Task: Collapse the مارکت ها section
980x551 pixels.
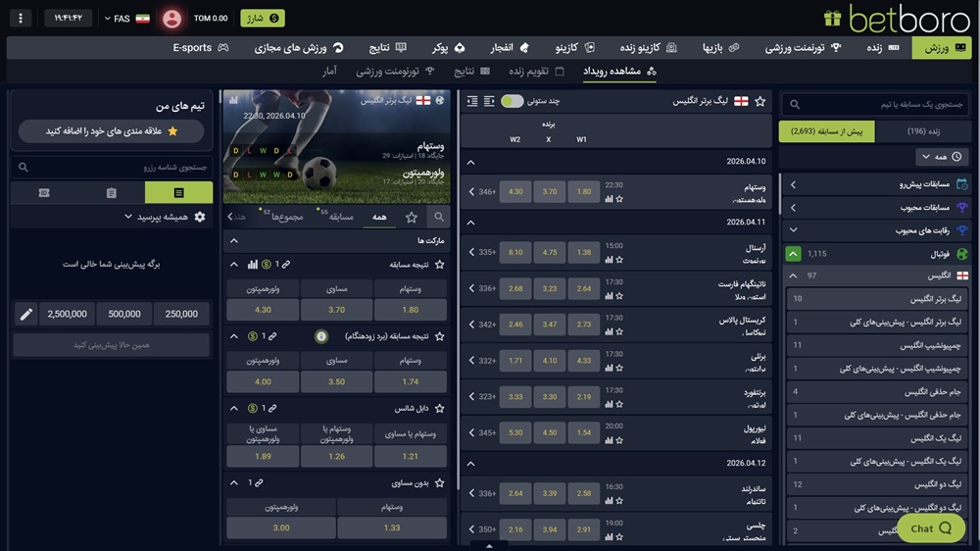Action: tap(234, 241)
